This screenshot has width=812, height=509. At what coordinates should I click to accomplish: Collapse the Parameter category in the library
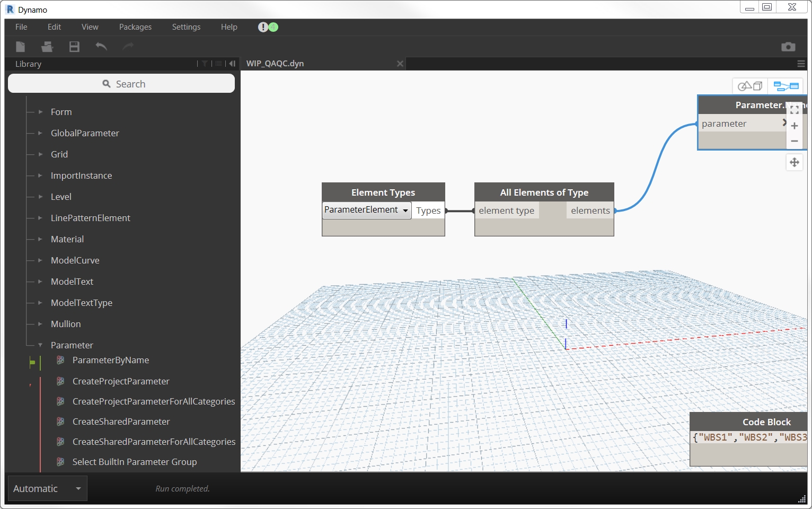[x=40, y=345]
